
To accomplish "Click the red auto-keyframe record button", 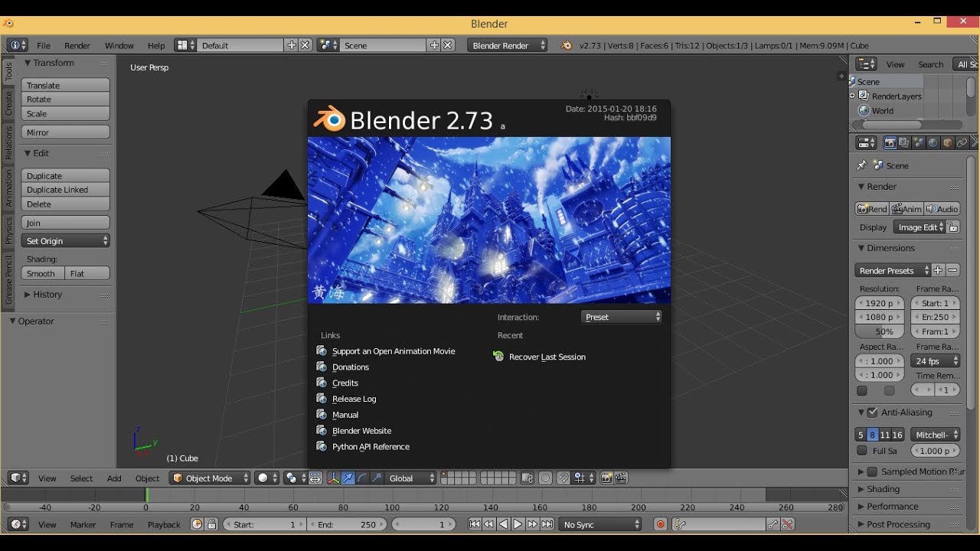I will 661,524.
